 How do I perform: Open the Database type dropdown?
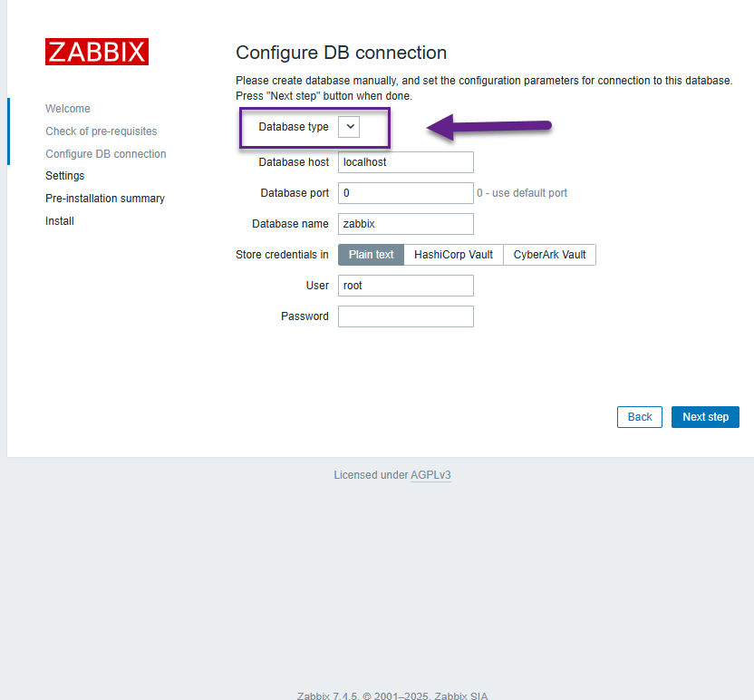point(349,127)
